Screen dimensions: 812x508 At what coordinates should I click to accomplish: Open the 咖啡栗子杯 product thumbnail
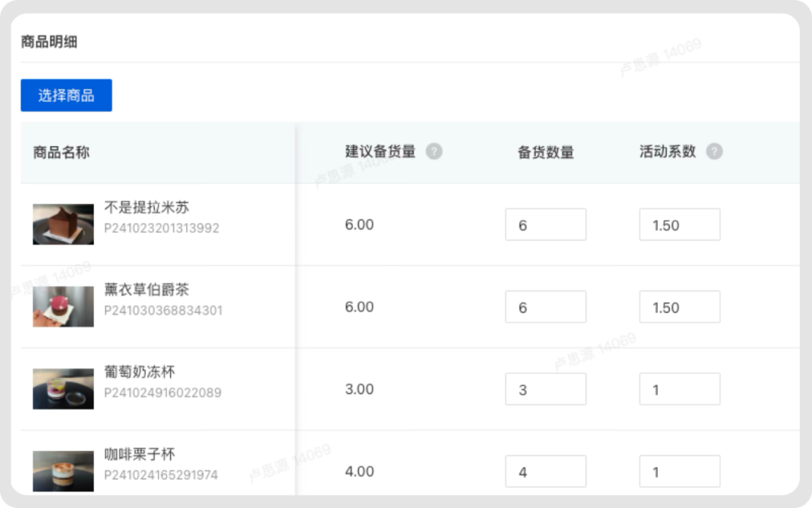(x=63, y=470)
